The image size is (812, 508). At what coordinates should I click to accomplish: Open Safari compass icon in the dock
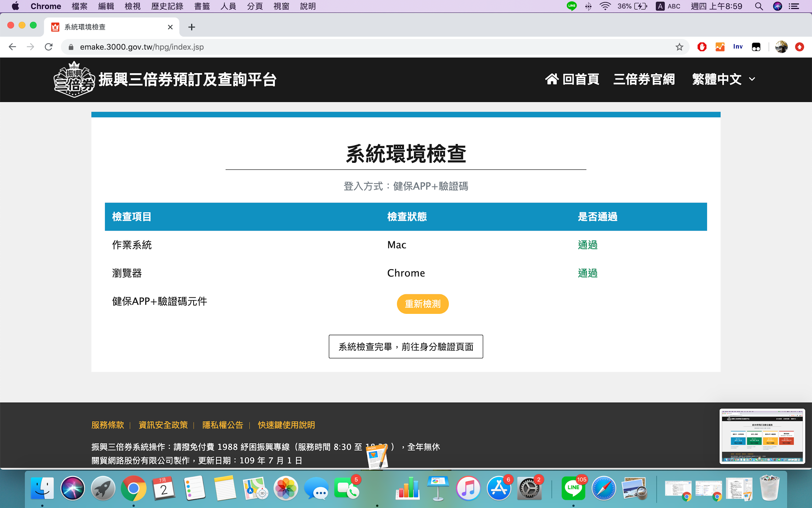coord(604,488)
